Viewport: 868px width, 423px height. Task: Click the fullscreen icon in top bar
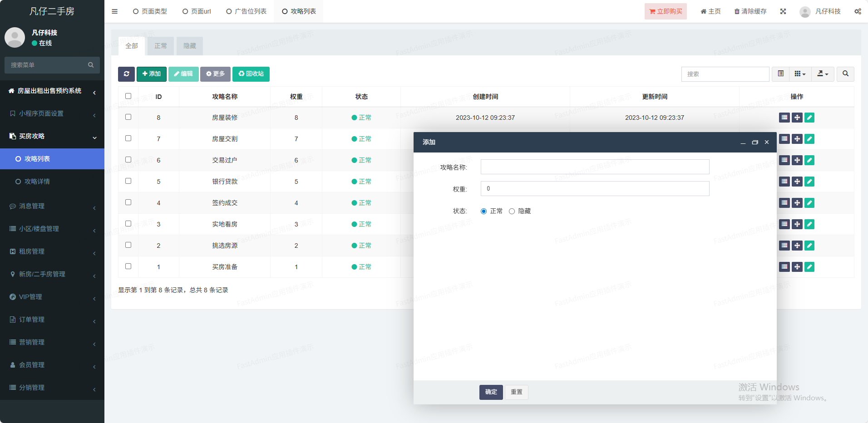pos(783,11)
